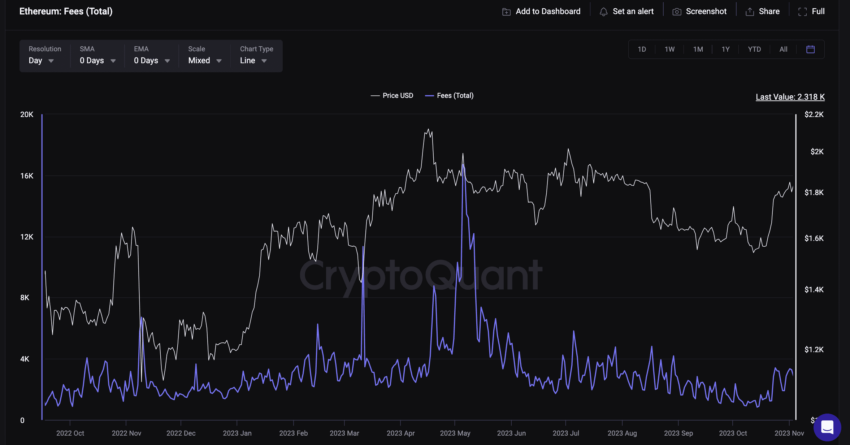Show All time range data
This screenshot has height=445, width=850.
(783, 49)
